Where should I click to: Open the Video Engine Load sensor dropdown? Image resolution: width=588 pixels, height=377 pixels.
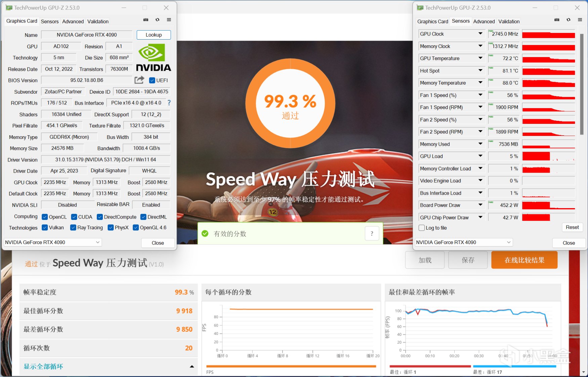[480, 181]
